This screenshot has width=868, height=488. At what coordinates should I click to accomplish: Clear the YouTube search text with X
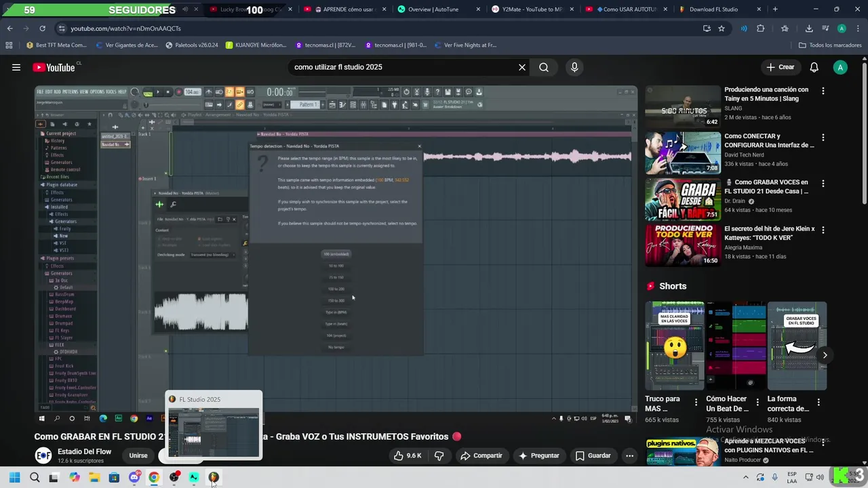[522, 67]
